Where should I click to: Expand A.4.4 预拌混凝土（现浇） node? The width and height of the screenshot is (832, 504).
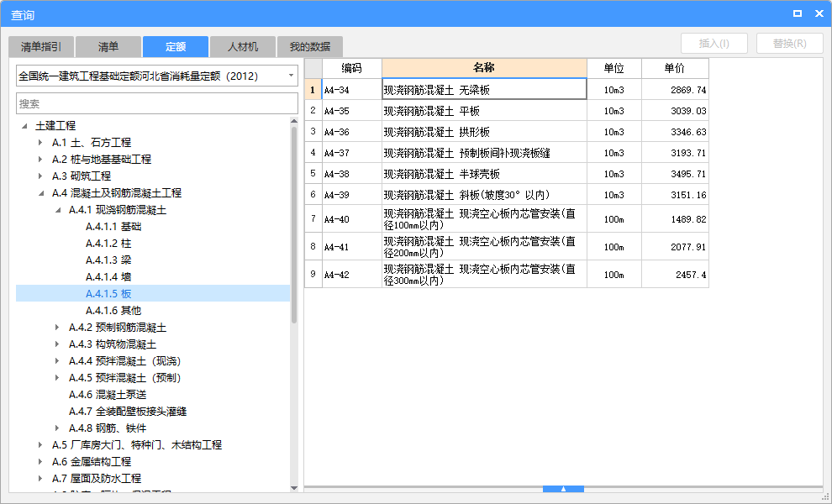tap(57, 360)
